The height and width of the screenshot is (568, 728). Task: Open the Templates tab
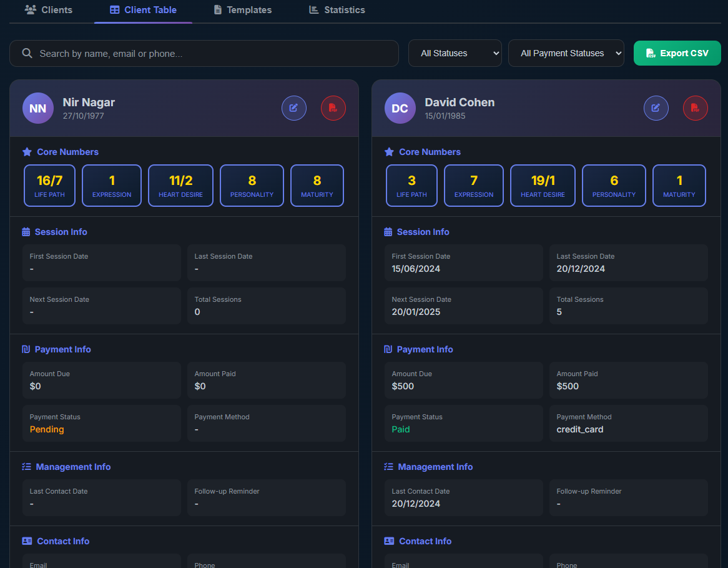click(242, 10)
